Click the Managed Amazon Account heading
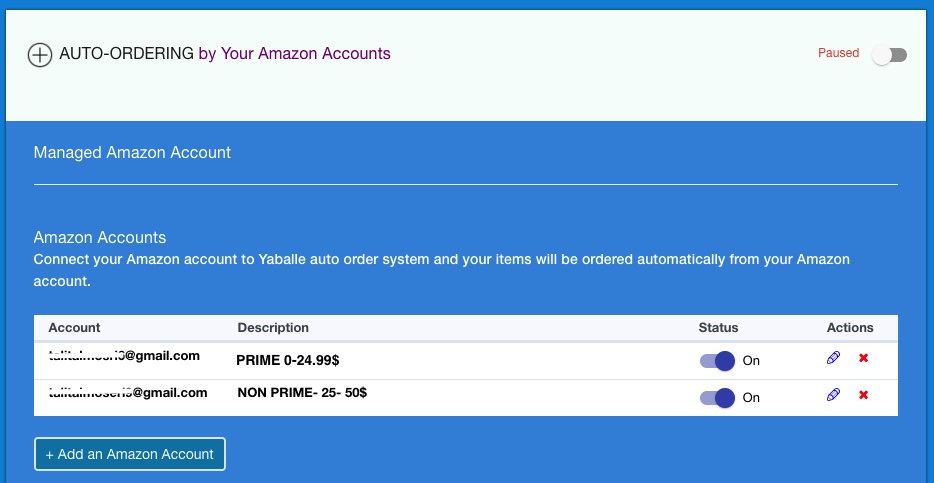Image resolution: width=934 pixels, height=483 pixels. [x=132, y=153]
